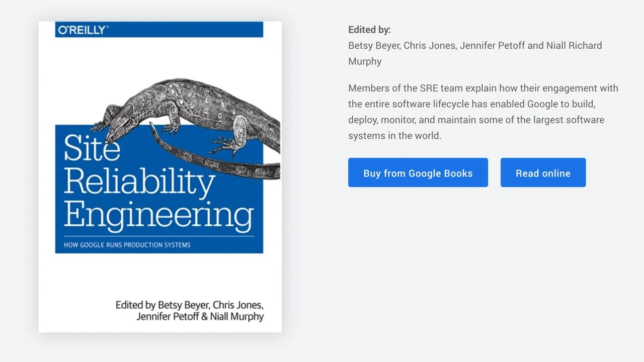Click 'Murphy' on the second editor line
The width and height of the screenshot is (644, 362).
point(365,61)
